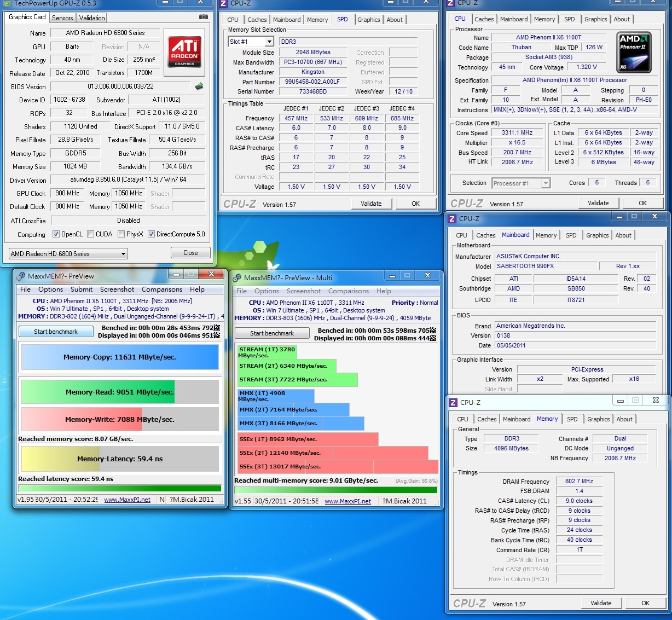The height and width of the screenshot is (620, 672).
Task: Uncheck the OpenCL computing checkbox
Action: (56, 234)
